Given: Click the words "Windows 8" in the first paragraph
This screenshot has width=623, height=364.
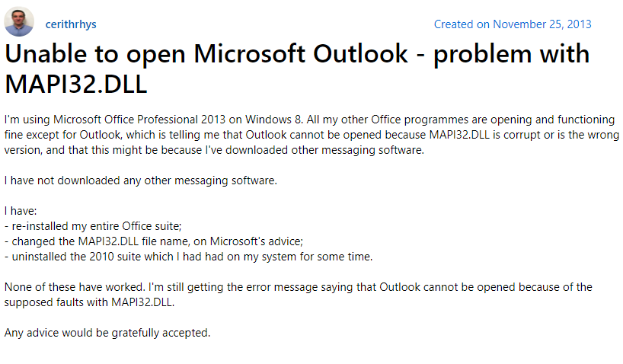Looking at the screenshot, I should pyautogui.click(x=274, y=120).
